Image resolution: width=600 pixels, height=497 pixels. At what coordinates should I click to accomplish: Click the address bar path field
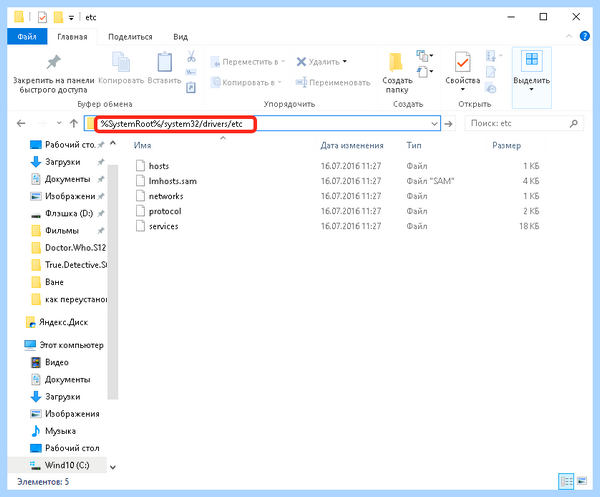[262, 124]
